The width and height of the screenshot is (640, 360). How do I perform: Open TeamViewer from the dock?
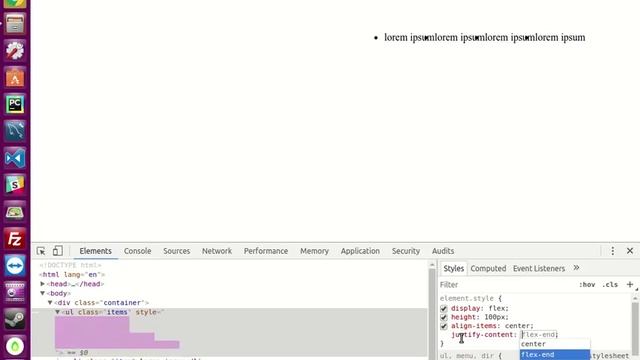[x=15, y=265]
